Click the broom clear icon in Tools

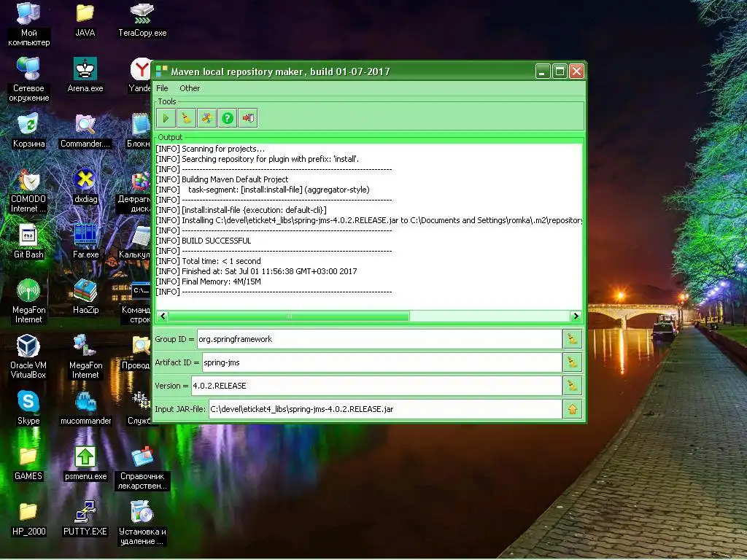pos(186,118)
